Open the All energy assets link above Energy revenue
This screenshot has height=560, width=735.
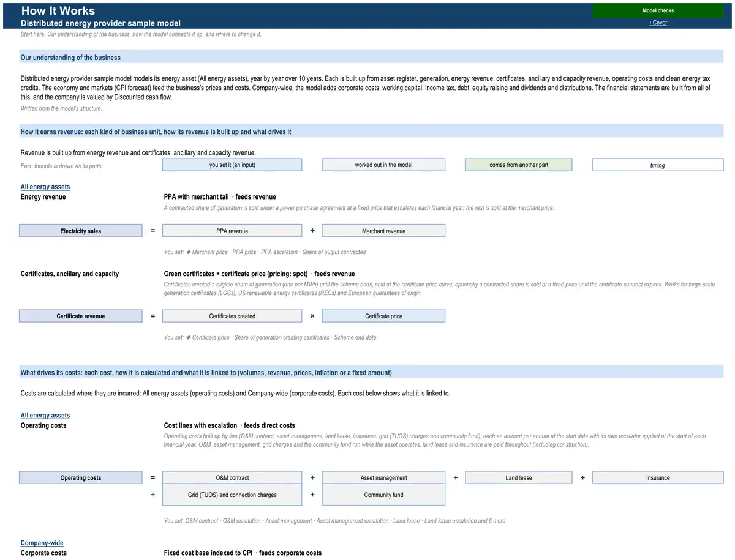tap(45, 187)
